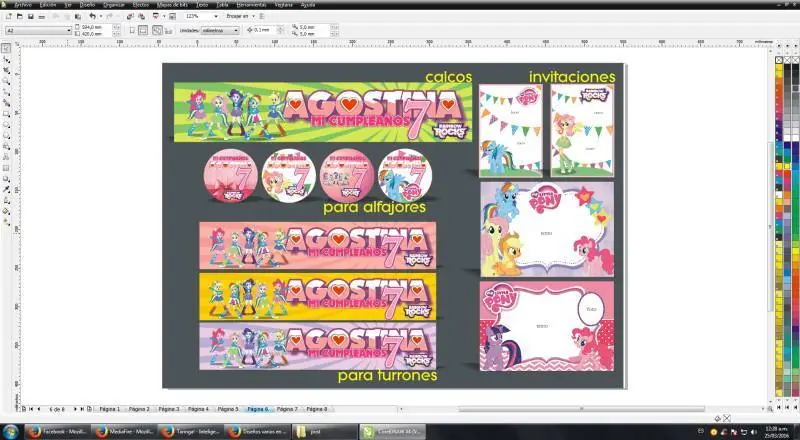Viewport: 800px width, 440px height.
Task: Open the zoom level dropdown showing 123%
Action: point(216,16)
